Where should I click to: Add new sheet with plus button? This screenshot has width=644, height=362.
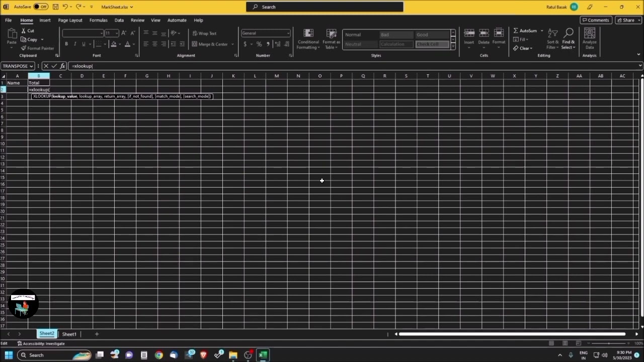click(x=97, y=334)
